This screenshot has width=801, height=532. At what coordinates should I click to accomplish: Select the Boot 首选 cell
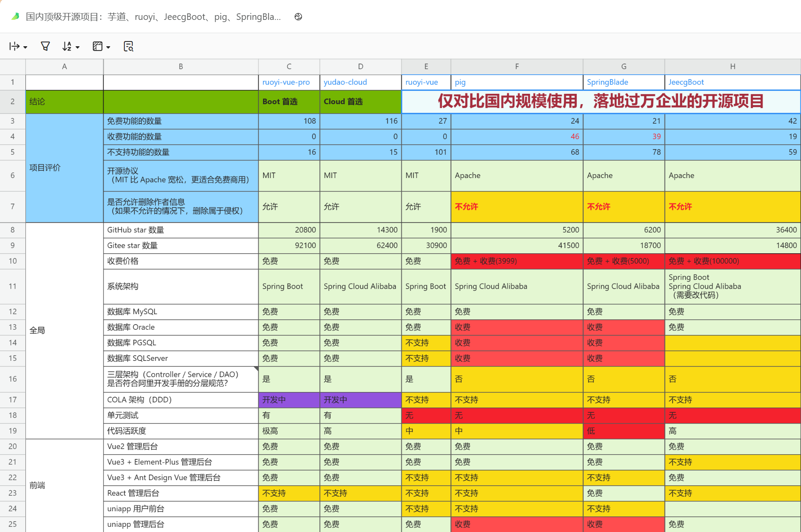[289, 102]
